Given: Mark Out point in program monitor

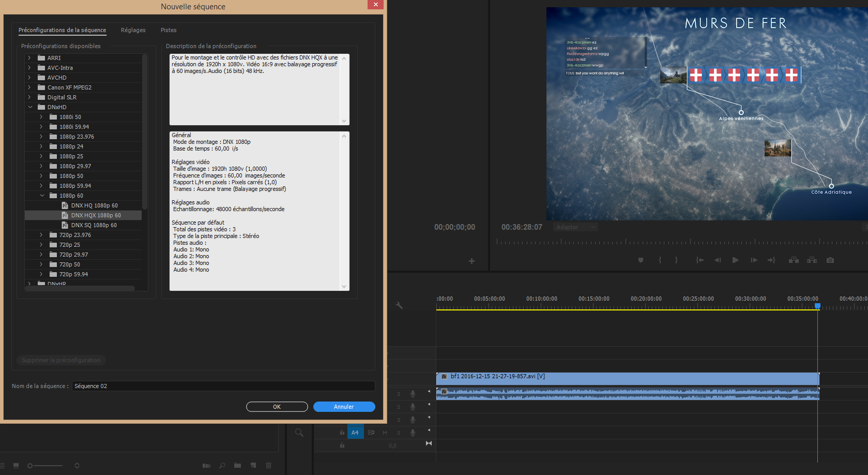Looking at the screenshot, I should pyautogui.click(x=676, y=260).
